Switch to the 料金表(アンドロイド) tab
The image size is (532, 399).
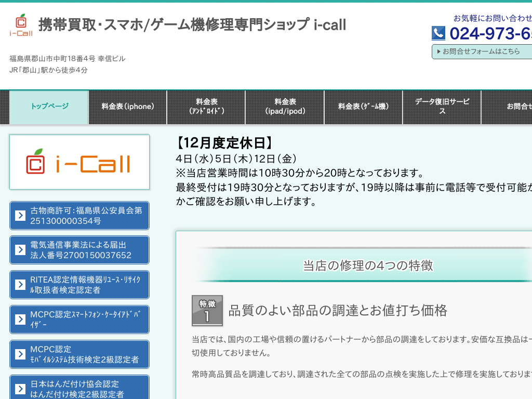(x=206, y=107)
